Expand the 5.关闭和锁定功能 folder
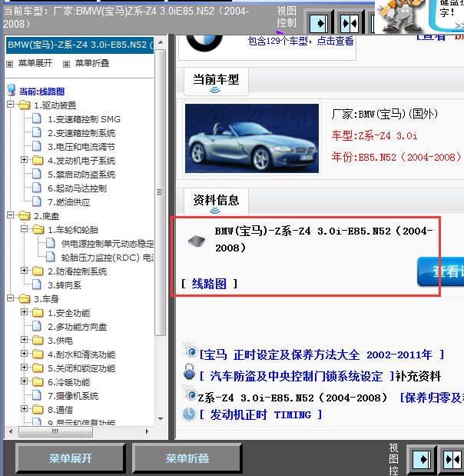Viewport: 464px width, 476px height. (25, 368)
